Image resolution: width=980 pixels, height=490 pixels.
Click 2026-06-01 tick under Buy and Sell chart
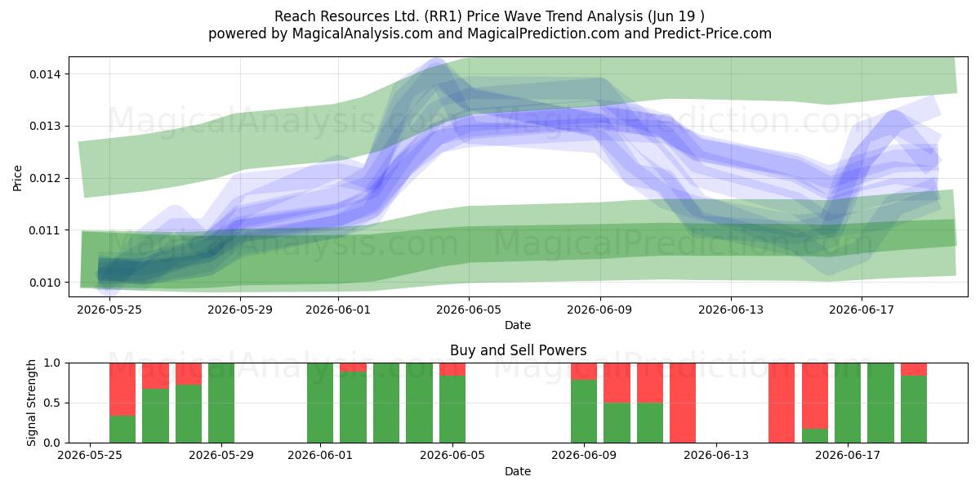(320, 456)
